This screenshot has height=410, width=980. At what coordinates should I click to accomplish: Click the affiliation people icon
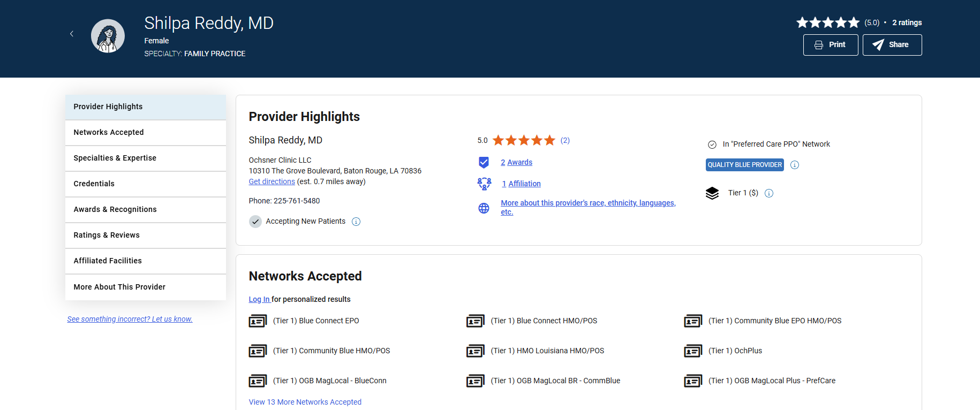tap(484, 184)
